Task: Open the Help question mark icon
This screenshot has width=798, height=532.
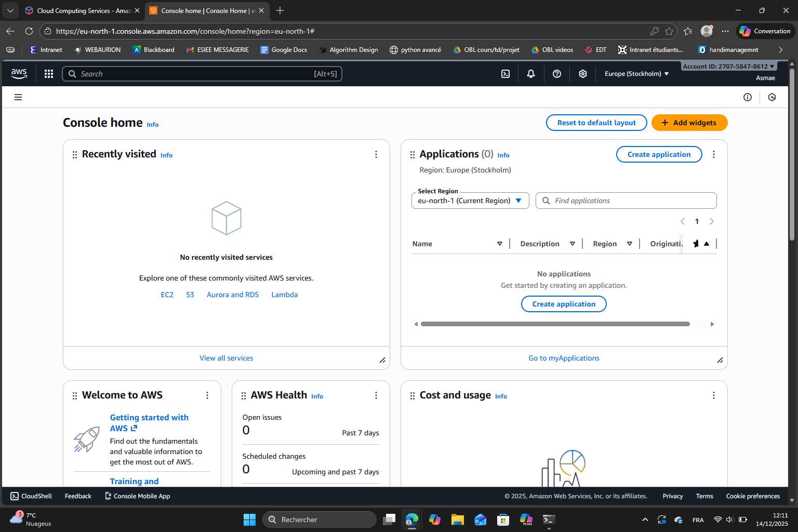Action: tap(556, 73)
